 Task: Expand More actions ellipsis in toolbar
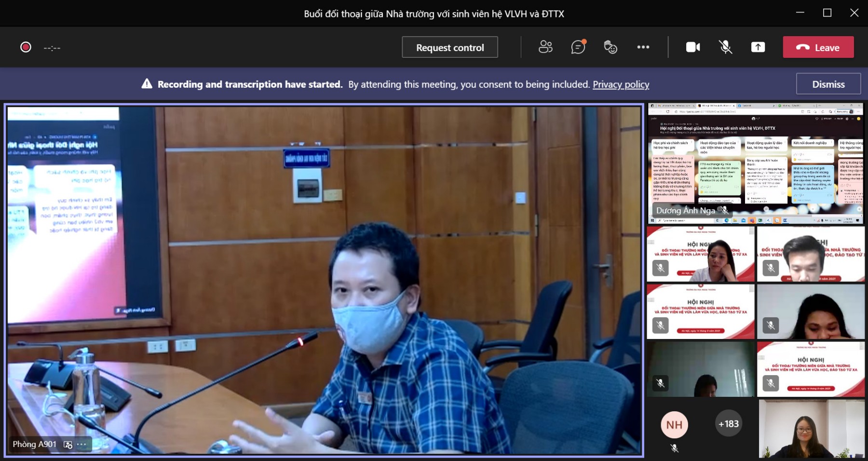click(643, 47)
